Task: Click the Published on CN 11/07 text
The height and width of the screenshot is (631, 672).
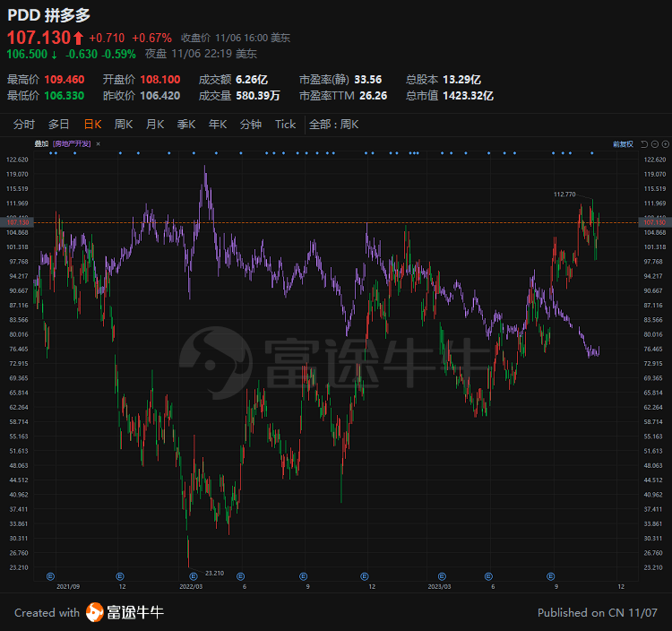Action: [x=598, y=612]
